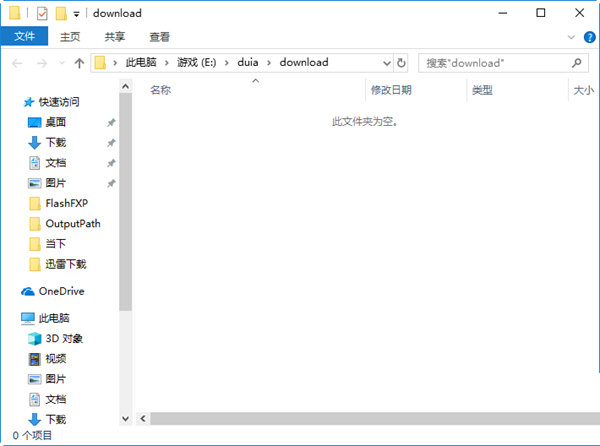Image resolution: width=600 pixels, height=446 pixels.
Task: Click 此电脑 in the address bar
Action: point(141,62)
